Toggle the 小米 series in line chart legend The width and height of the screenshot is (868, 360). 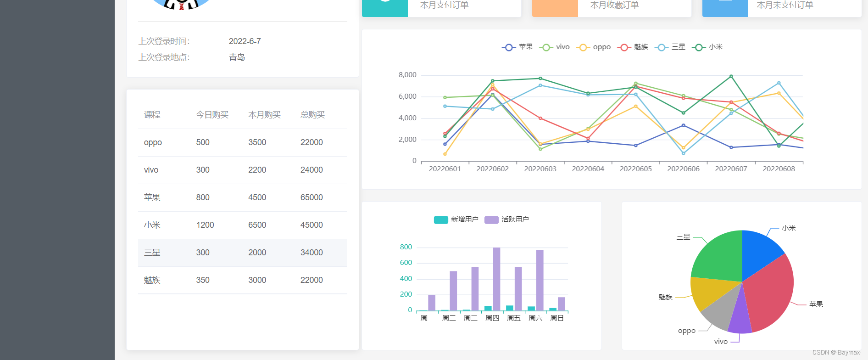coord(707,47)
